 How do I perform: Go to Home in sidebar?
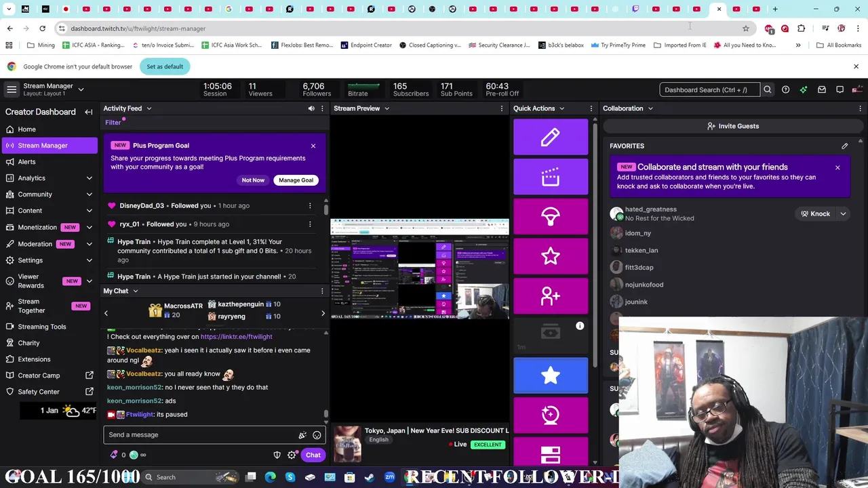pyautogui.click(x=49, y=129)
